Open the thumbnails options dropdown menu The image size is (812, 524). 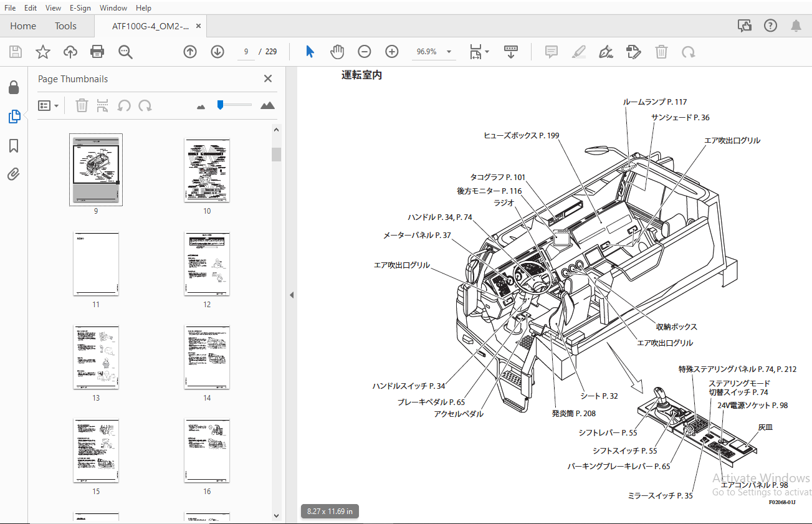point(49,105)
